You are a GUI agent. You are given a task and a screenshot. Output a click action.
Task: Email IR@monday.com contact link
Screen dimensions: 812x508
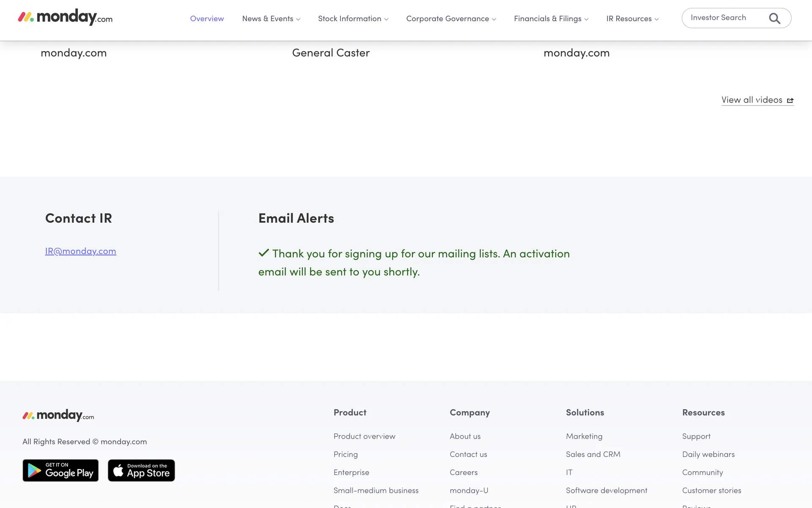(80, 251)
